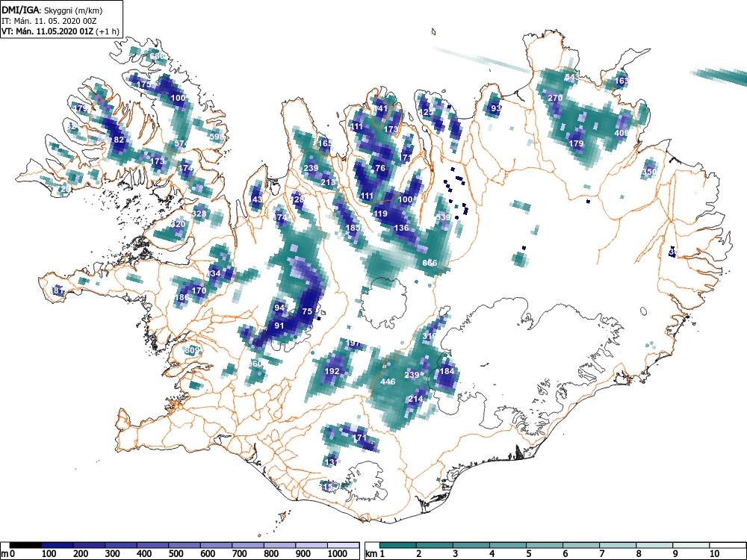Click the dark teal swatch between km 1 and 2
This screenshot has height=560, width=747.
(x=398, y=545)
